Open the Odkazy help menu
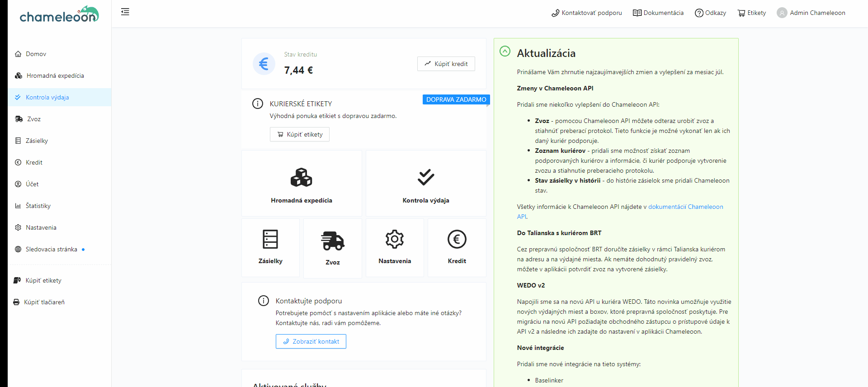The height and width of the screenshot is (387, 868). click(710, 13)
